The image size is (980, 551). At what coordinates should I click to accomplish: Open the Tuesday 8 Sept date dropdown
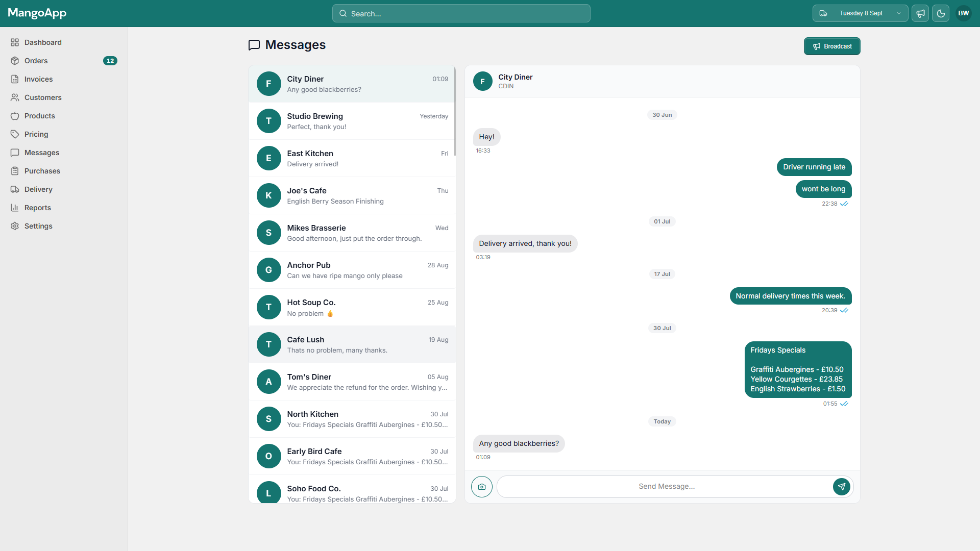pos(860,13)
